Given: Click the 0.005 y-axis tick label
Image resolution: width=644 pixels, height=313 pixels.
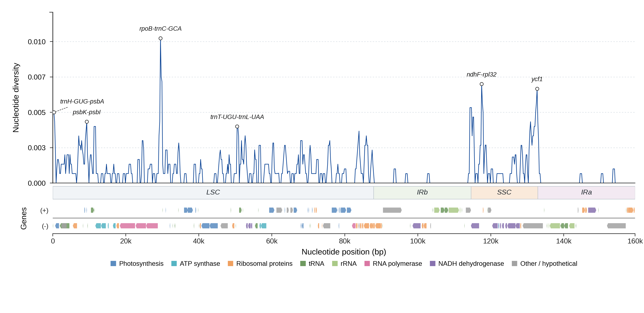Looking at the screenshot, I should [37, 112].
